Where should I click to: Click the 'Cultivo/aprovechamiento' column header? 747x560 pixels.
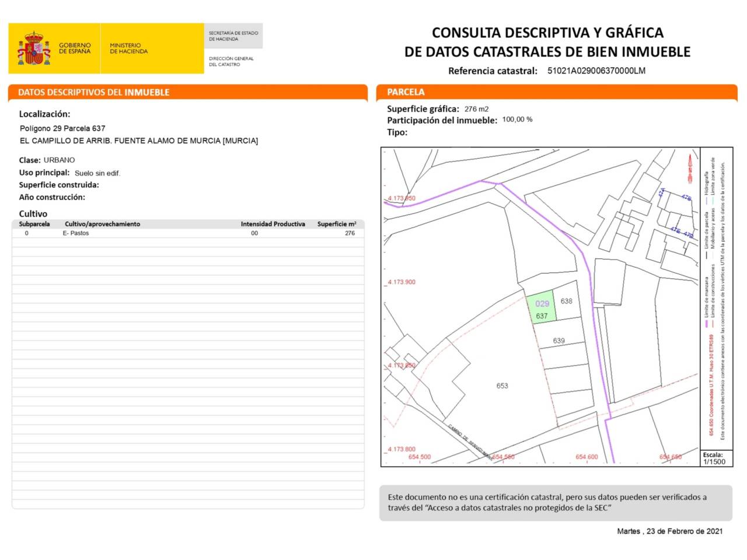[103, 224]
